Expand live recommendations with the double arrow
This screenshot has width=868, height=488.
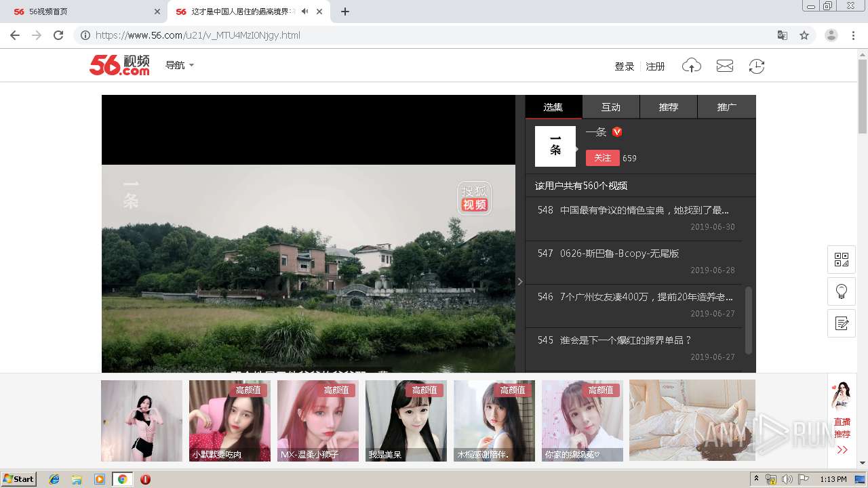point(842,449)
